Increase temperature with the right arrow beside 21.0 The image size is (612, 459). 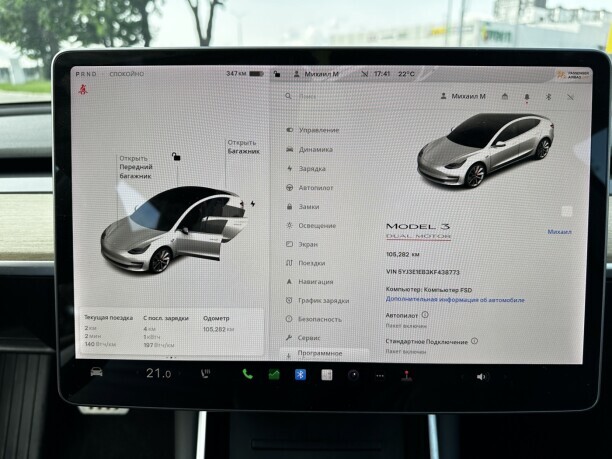tap(180, 374)
